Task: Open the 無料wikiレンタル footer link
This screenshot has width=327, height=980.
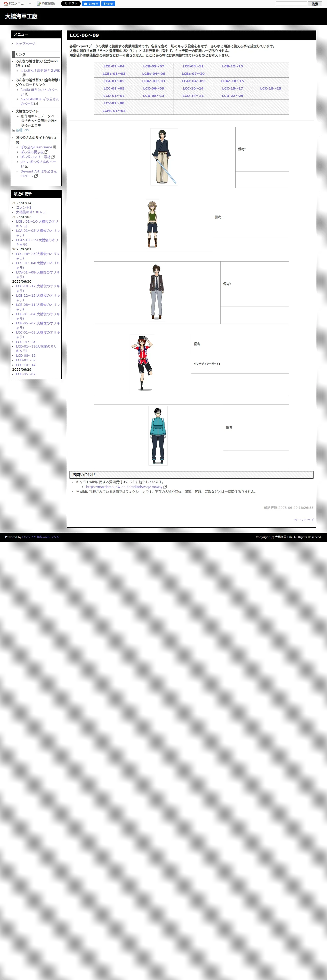Action: pos(48,537)
